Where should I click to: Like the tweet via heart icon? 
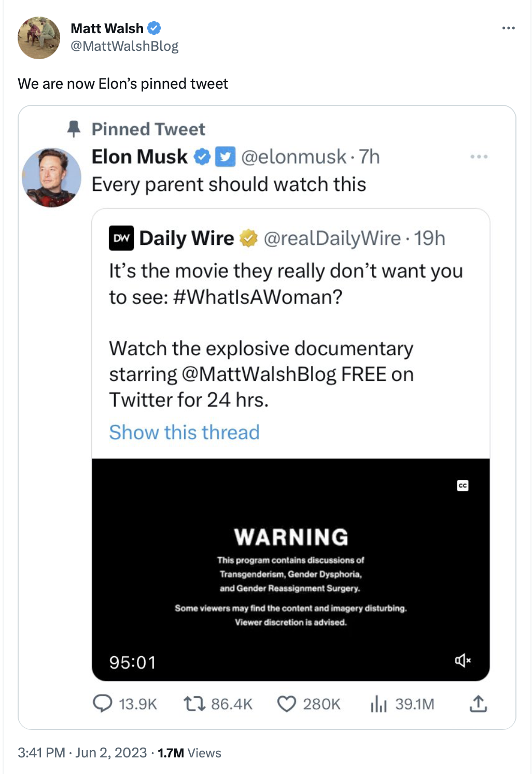(286, 704)
